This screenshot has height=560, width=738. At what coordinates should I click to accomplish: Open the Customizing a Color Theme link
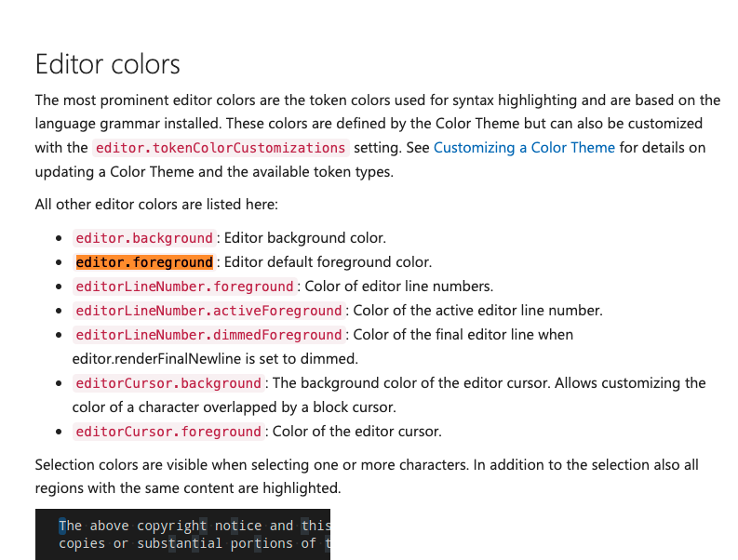point(524,147)
